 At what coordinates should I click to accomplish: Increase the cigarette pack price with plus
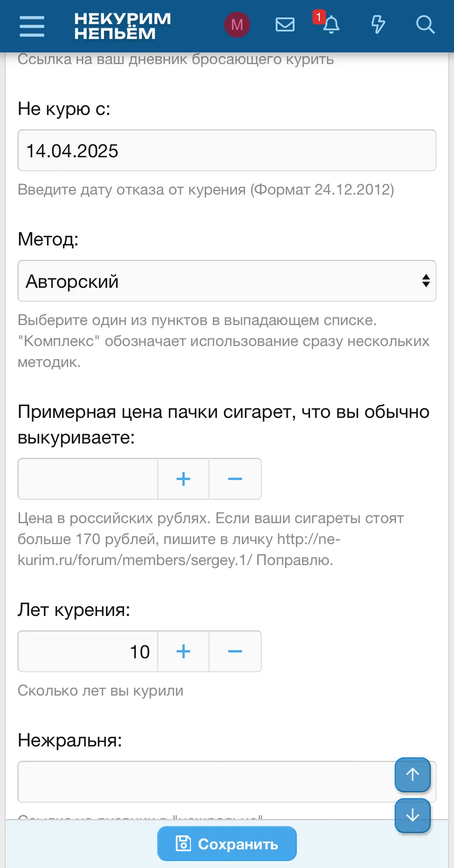[183, 479]
